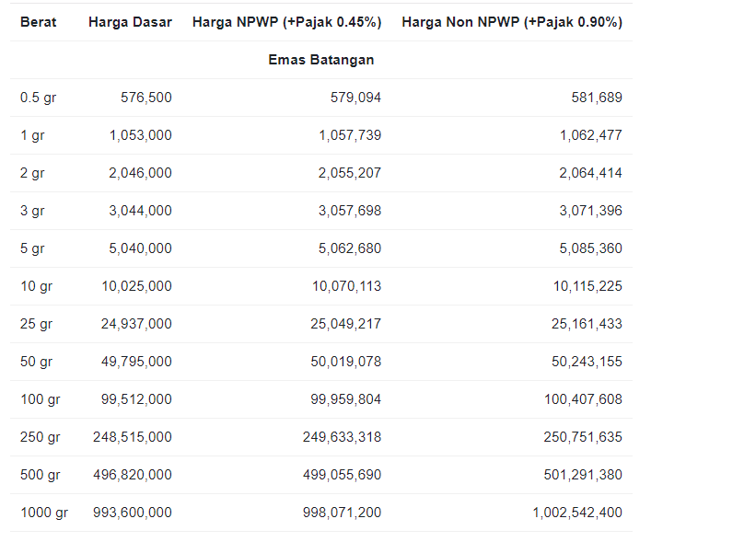Click the 100 gr row label
This screenshot has width=756, height=542.
[x=40, y=399]
